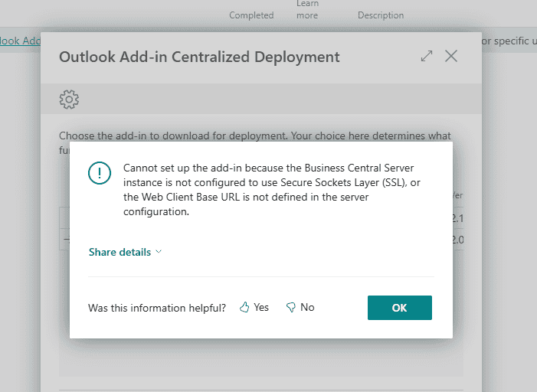
Task: Click the exclamation info icon in the message
Action: [100, 173]
